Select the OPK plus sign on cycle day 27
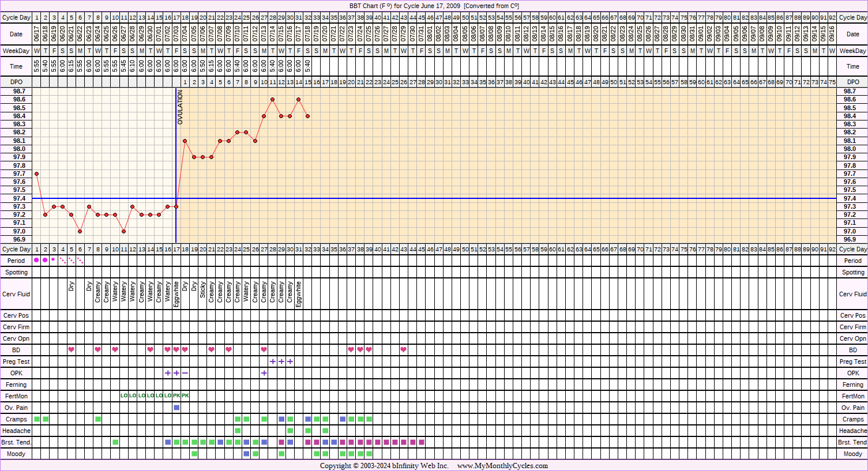868x471 pixels. 264,373
